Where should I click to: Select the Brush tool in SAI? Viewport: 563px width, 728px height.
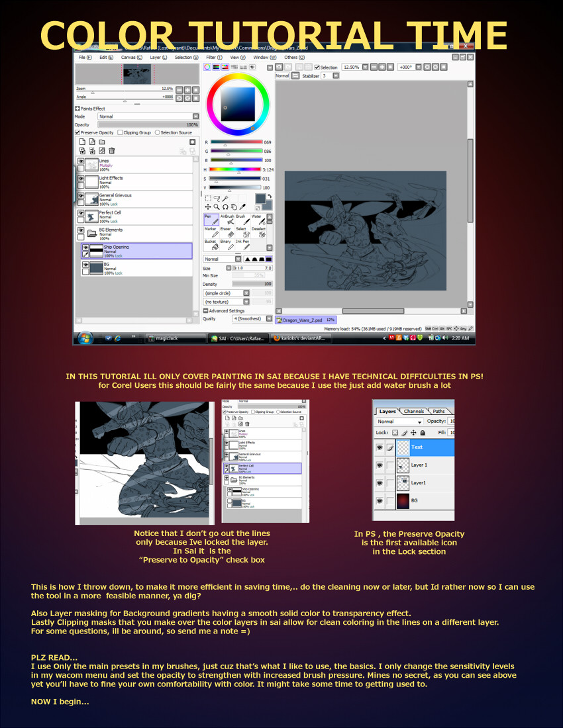click(242, 220)
